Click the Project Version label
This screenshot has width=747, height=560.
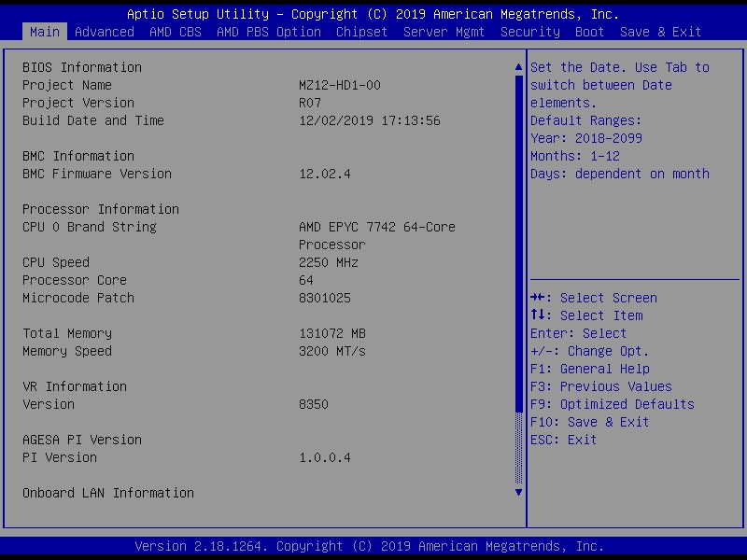click(78, 103)
